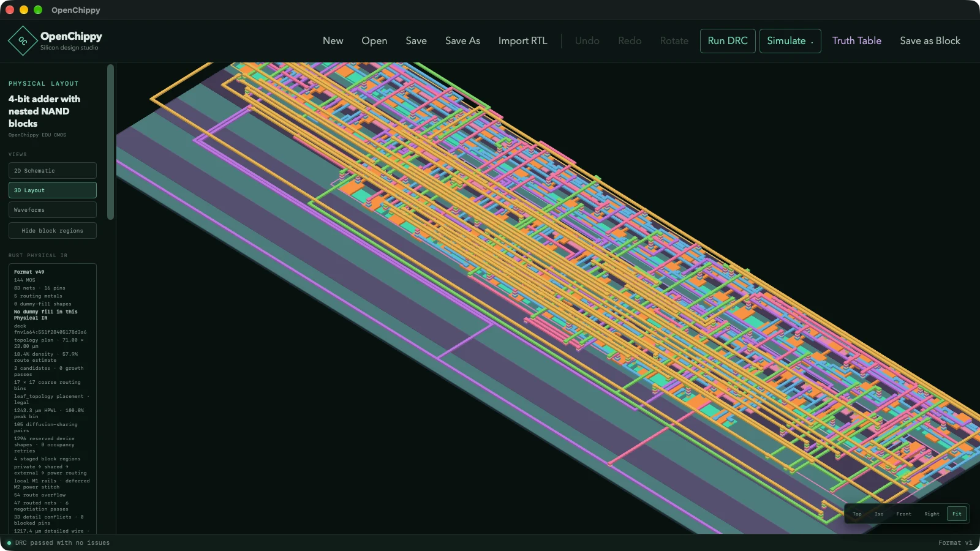Click the 'OpenChippy EDU CMOS' label
980x551 pixels.
[x=37, y=135]
